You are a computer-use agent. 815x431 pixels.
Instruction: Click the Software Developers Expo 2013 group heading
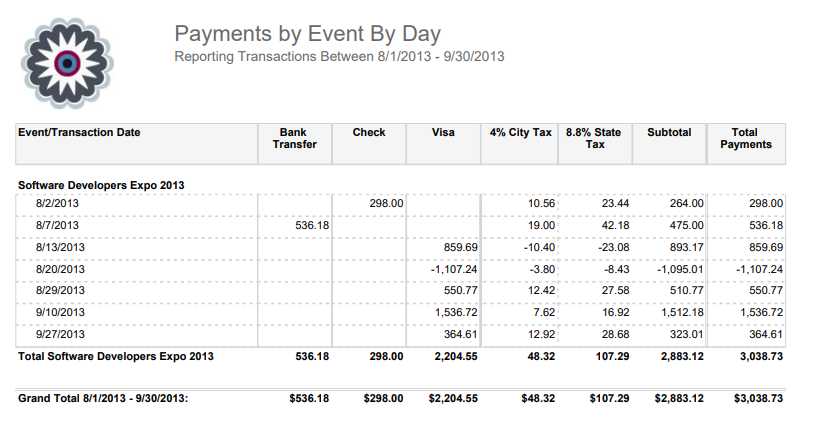click(x=101, y=185)
